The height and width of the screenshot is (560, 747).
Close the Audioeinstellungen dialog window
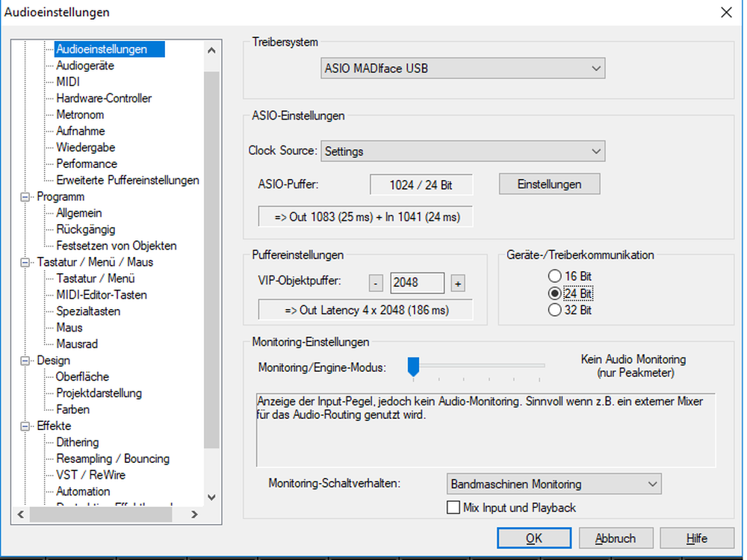tap(725, 11)
